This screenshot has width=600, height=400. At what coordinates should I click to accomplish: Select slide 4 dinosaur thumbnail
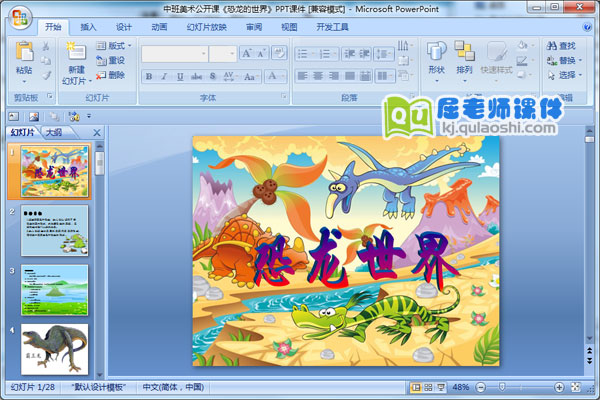click(x=54, y=349)
